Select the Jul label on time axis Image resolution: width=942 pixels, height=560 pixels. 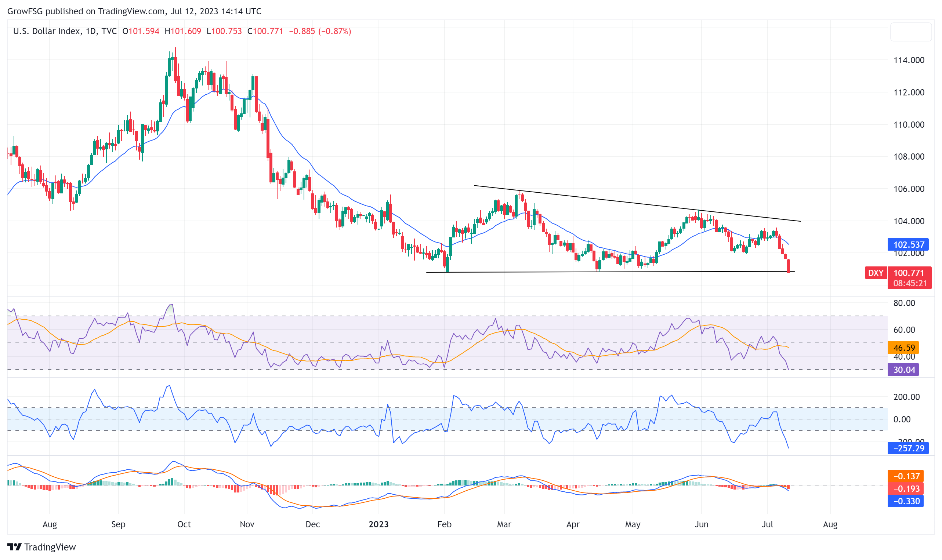[767, 524]
